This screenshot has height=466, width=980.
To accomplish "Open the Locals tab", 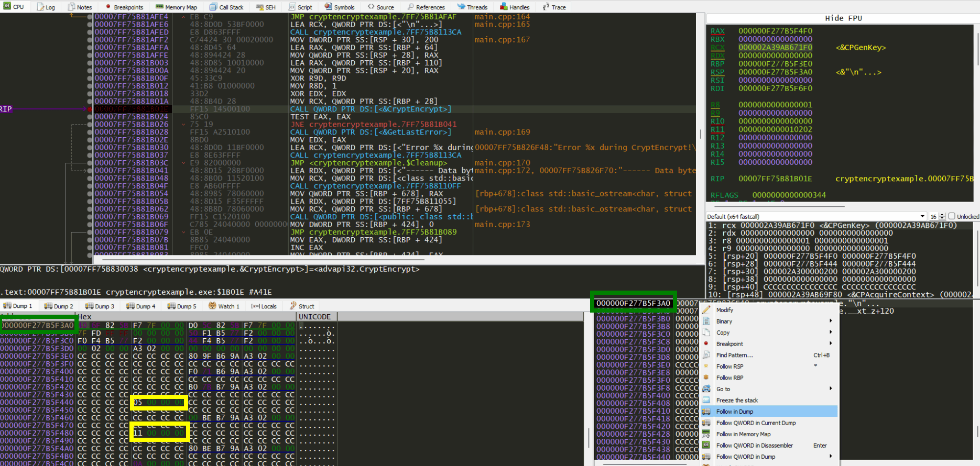I will (x=264, y=306).
